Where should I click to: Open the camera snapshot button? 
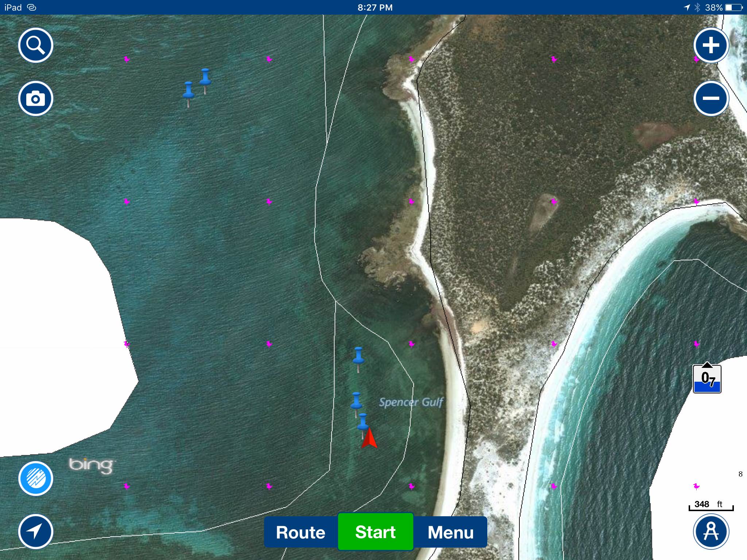[x=36, y=98]
